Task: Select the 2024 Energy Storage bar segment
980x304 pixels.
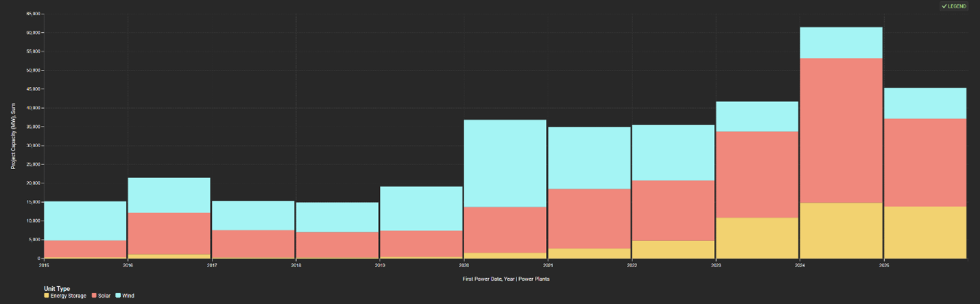Action: [841, 230]
